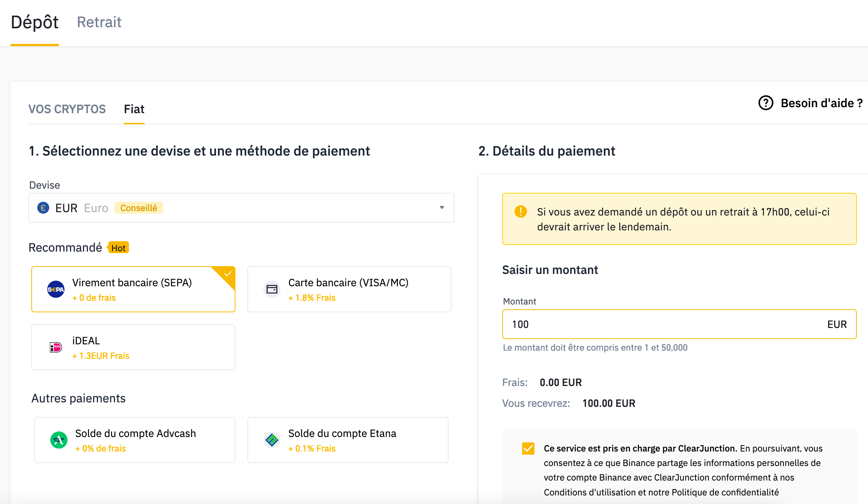This screenshot has height=504, width=868.
Task: Click the '+ 1.3EUR Frais' text
Action: [101, 356]
